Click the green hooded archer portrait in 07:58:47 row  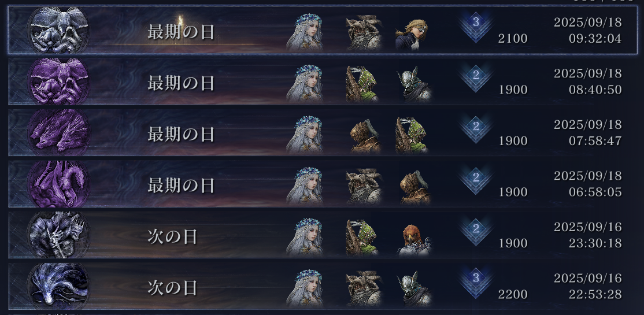coord(411,135)
